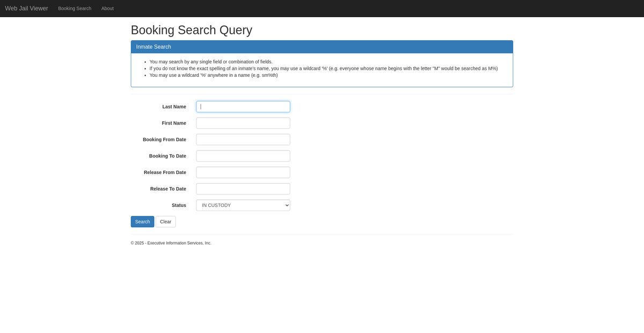Click the Release From Date label
644x333 pixels.
point(165,172)
